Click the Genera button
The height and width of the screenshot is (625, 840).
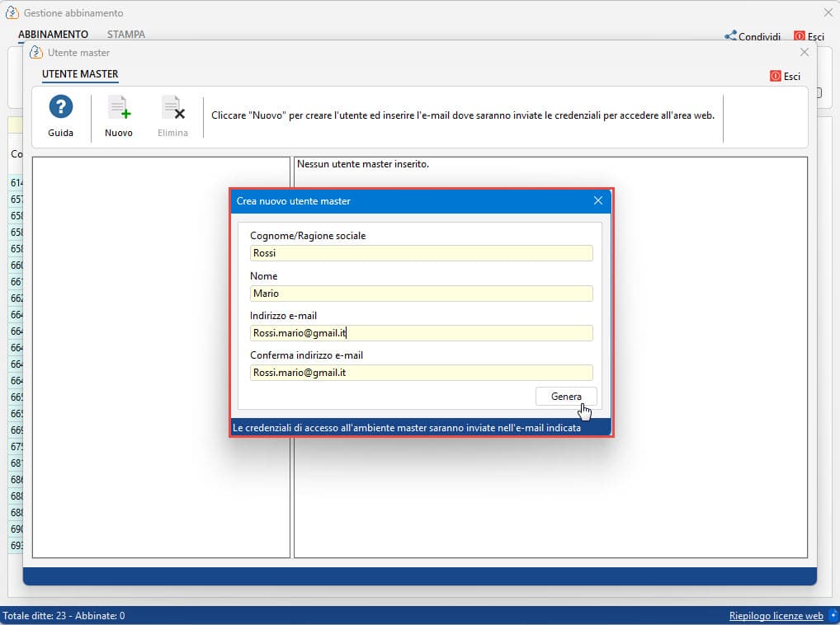pyautogui.click(x=566, y=397)
